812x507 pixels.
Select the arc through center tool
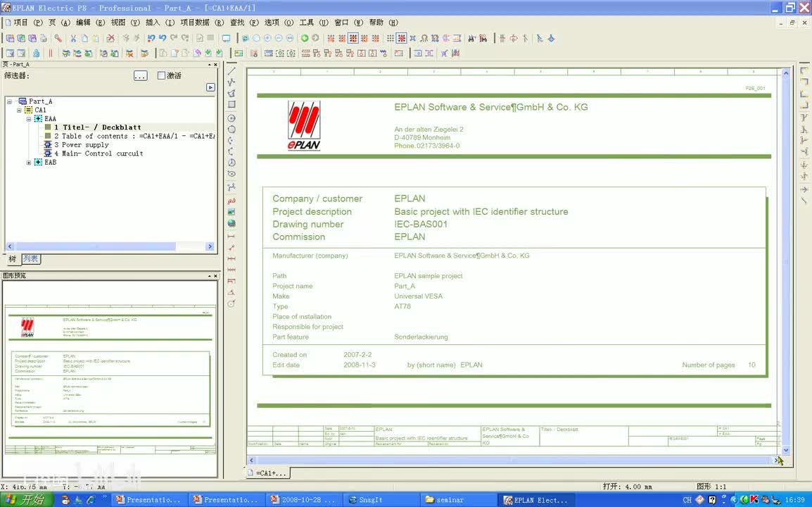(x=231, y=141)
